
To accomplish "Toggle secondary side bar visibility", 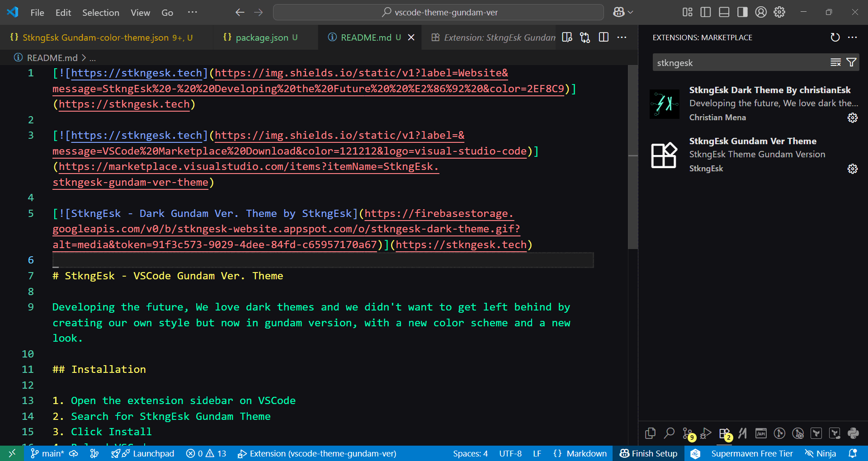I will coord(742,12).
